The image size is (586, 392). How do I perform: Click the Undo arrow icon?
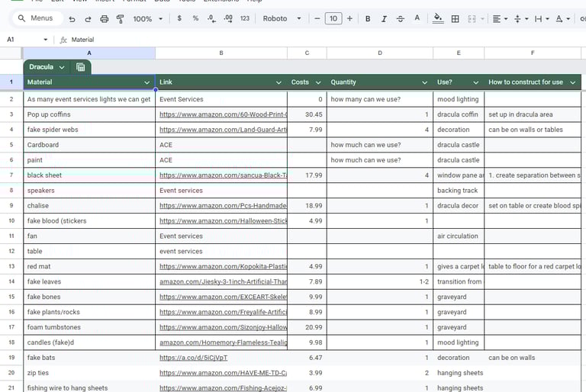pos(72,19)
